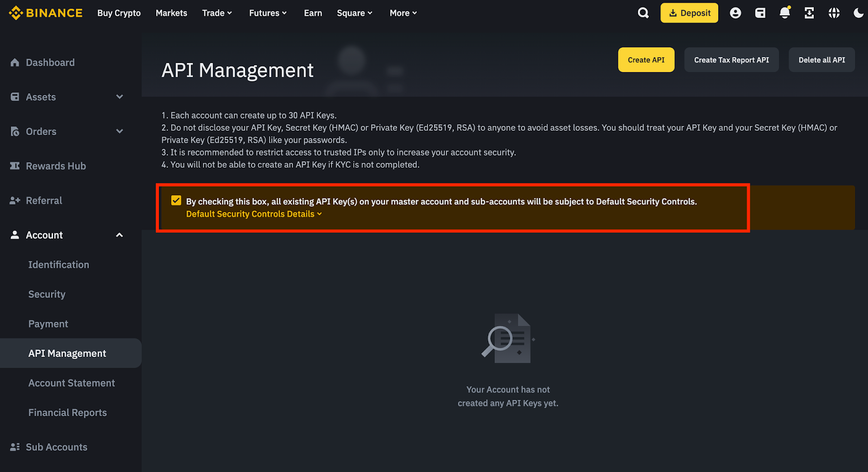
Task: Open the Trade dropdown menu
Action: [x=217, y=13]
